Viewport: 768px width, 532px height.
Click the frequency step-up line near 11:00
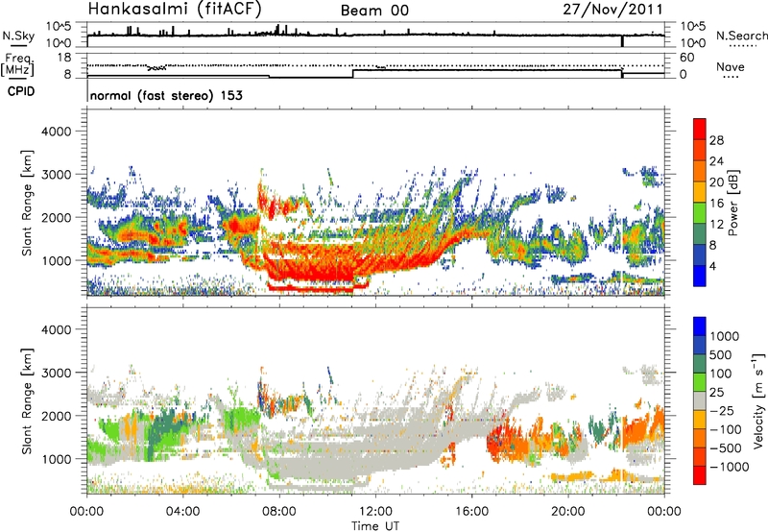click(353, 74)
